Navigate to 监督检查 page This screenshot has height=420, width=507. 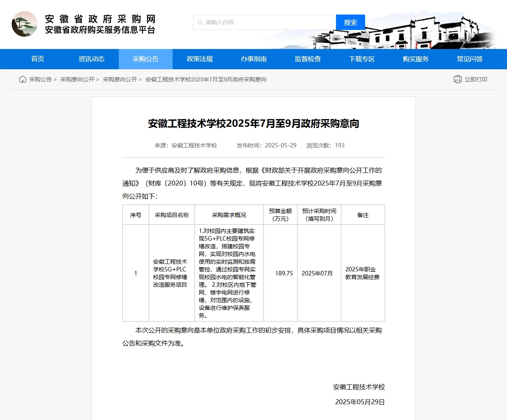[308, 59]
